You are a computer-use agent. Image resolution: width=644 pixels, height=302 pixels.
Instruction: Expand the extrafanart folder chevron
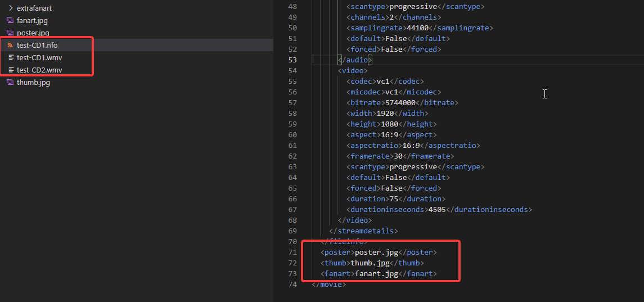click(x=11, y=8)
